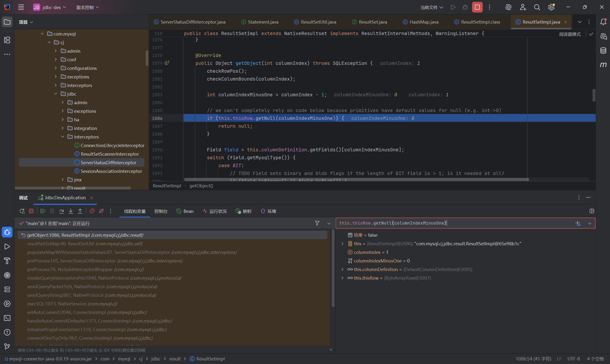Open the Console debug tab
The image size is (610, 364).
(x=161, y=211)
